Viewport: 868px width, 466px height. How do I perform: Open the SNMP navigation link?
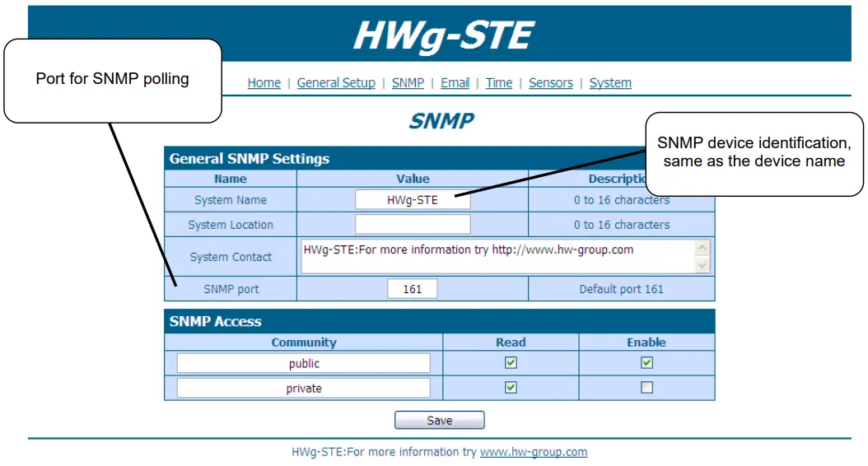[408, 83]
